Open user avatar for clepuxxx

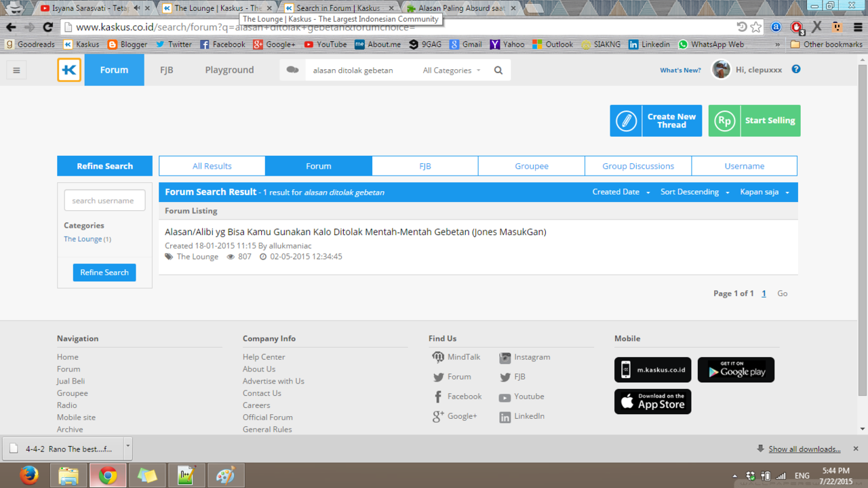tap(721, 70)
